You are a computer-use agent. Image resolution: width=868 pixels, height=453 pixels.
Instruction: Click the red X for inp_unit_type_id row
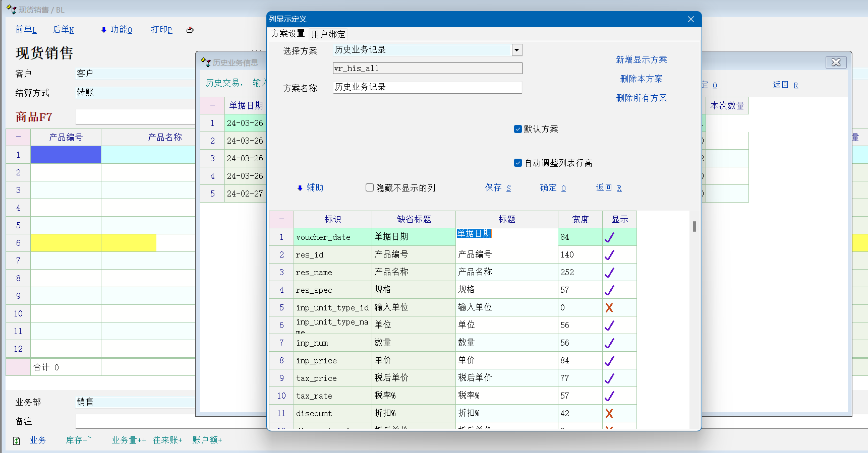tap(609, 308)
